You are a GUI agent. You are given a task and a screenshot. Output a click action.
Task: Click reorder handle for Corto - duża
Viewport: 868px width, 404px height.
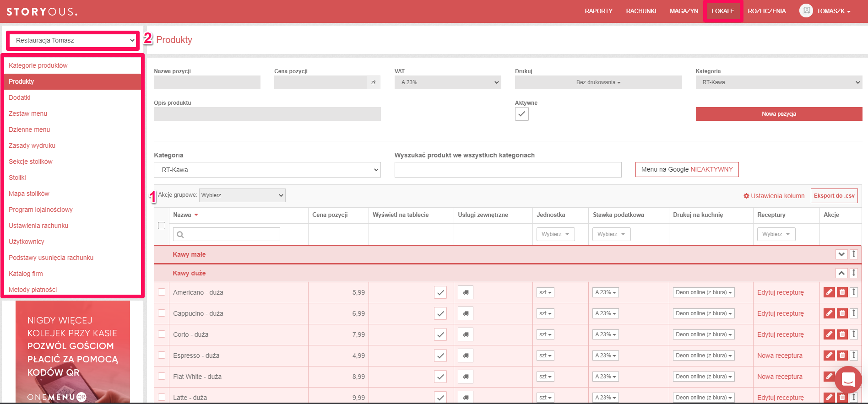click(854, 334)
